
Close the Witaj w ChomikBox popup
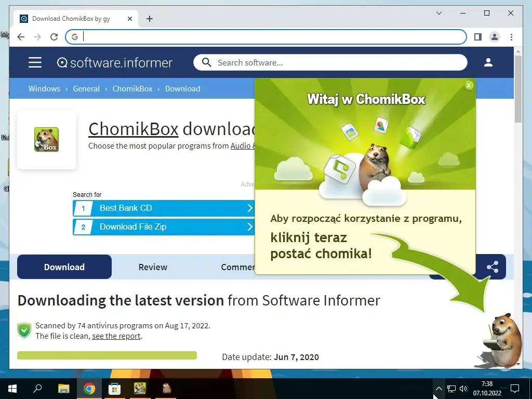pyautogui.click(x=469, y=86)
